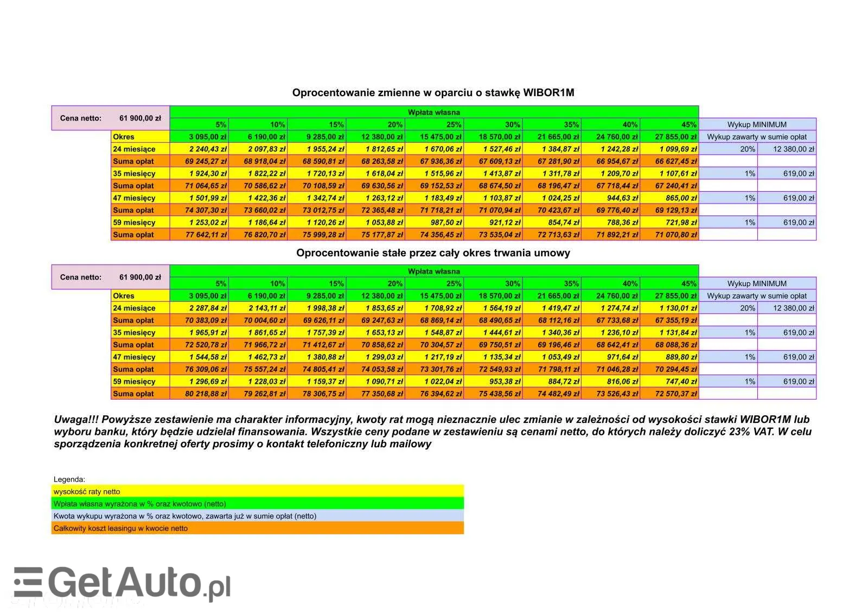Select cell with rate 2 240,43 zł
Viewport: 868px width, 614px height.
point(200,149)
